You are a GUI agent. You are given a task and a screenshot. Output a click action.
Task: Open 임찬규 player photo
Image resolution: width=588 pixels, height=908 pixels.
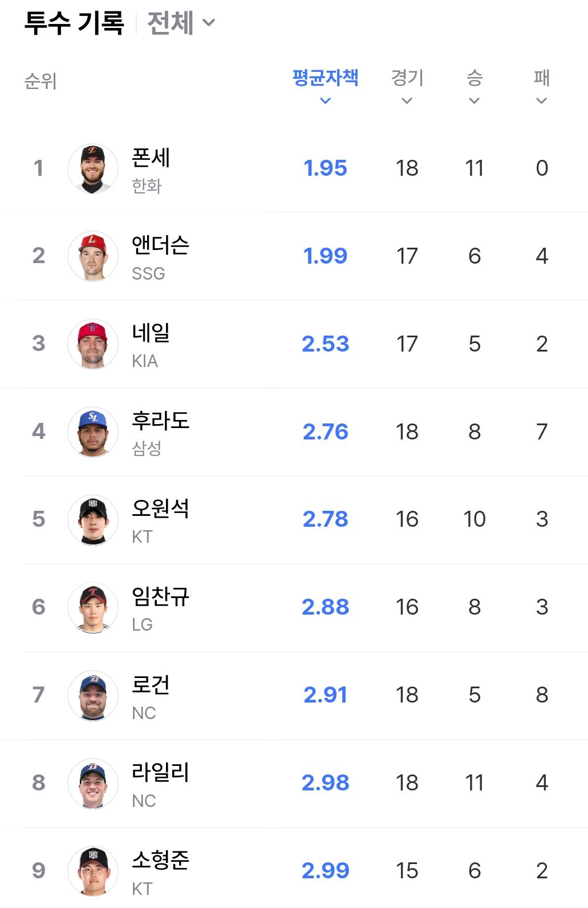(93, 608)
